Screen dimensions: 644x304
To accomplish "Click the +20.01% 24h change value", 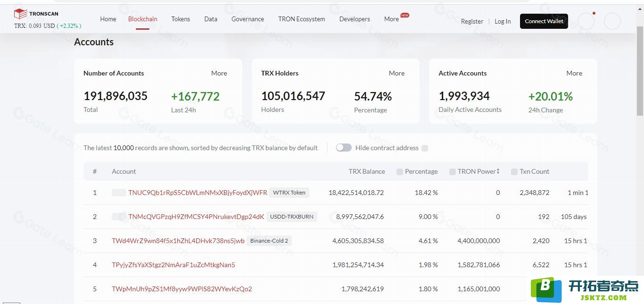I will 551,96.
